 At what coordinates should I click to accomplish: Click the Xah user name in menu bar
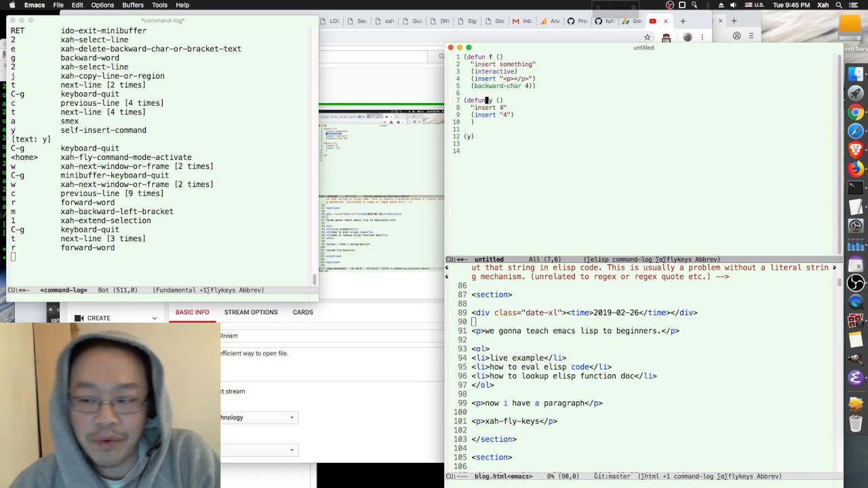tap(823, 5)
